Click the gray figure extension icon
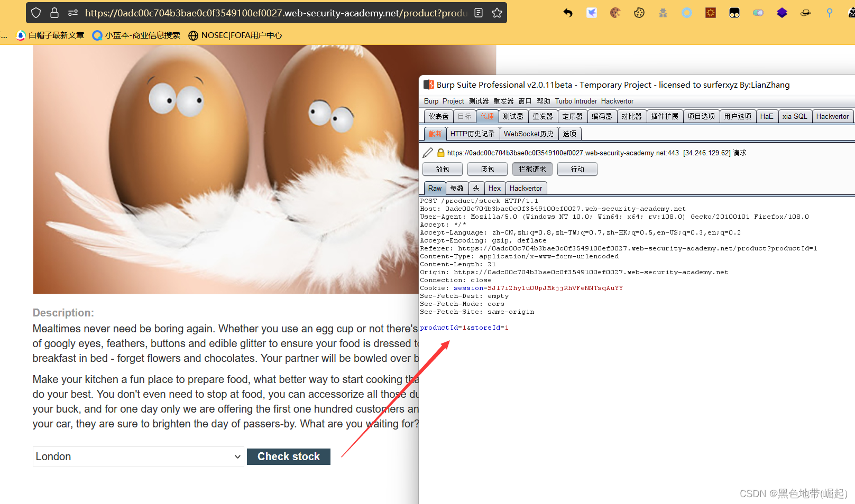Viewport: 855px width, 504px height. coord(663,13)
